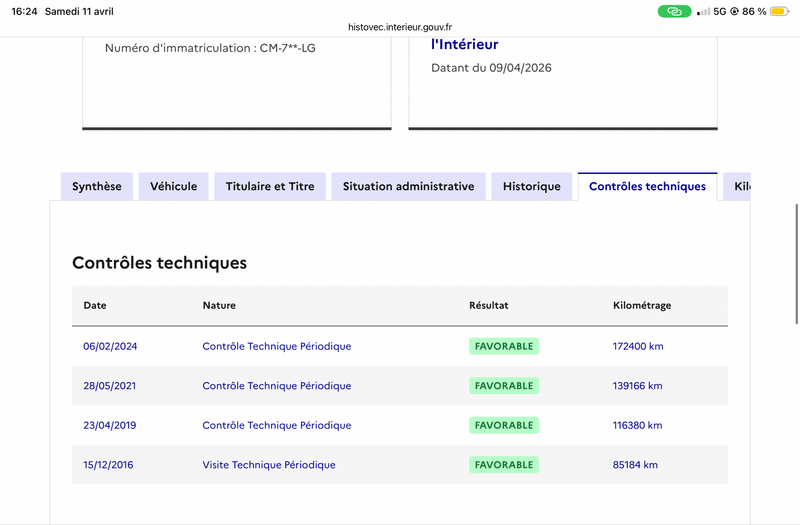
Task: Click the 06/02/2024 inspection date
Action: 110,346
